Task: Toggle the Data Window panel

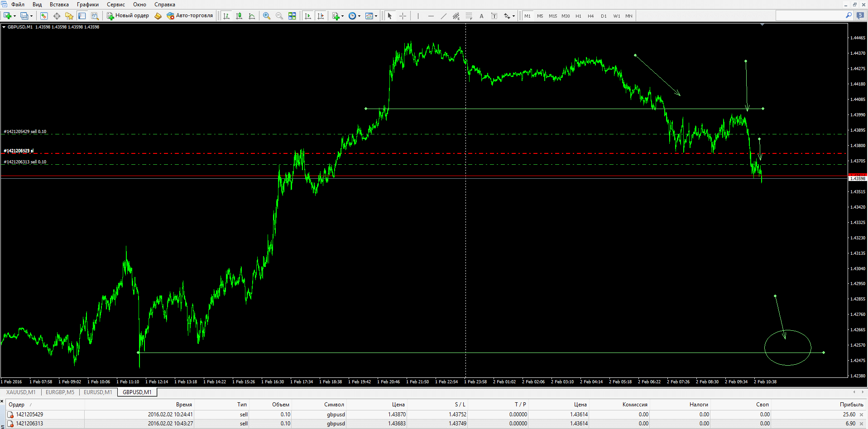Action: pyautogui.click(x=57, y=16)
